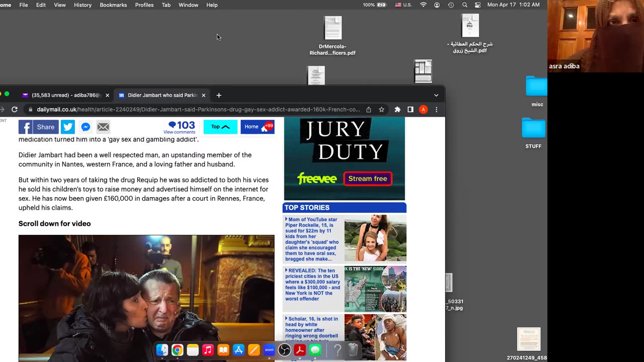Reload the Daily Mail page
Viewport: 644px width, 362px height.
tap(15, 109)
